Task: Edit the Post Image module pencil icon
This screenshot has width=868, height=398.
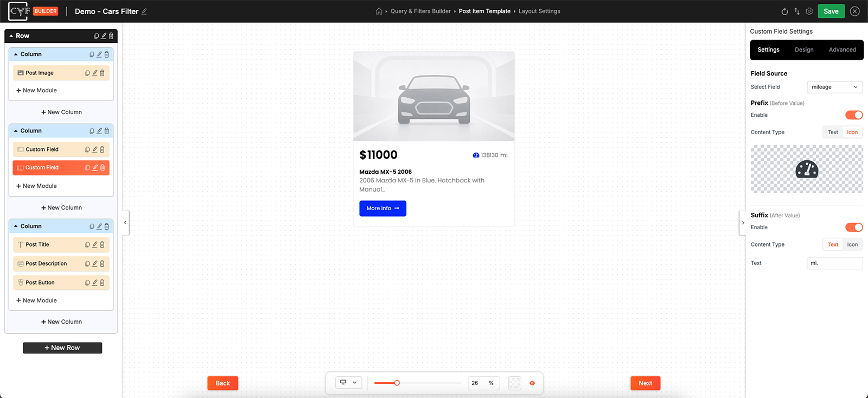Action: [x=95, y=73]
